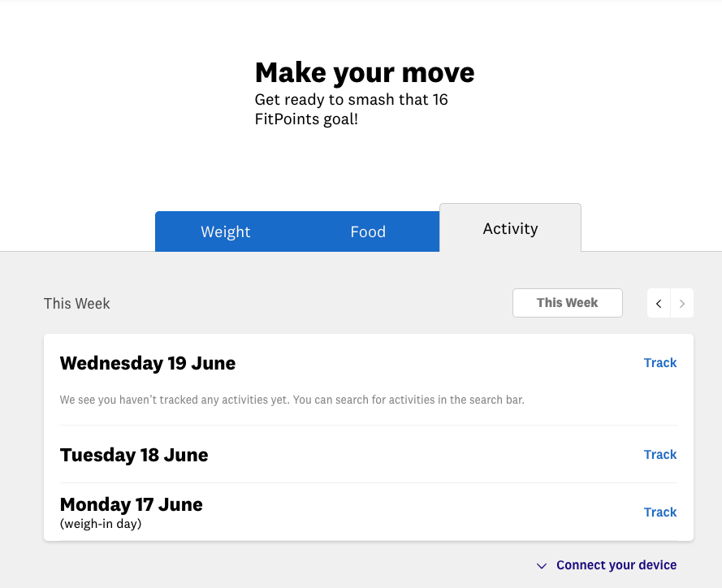The height and width of the screenshot is (588, 722).
Task: Expand the Wednesday 19 June heading
Action: coord(148,363)
